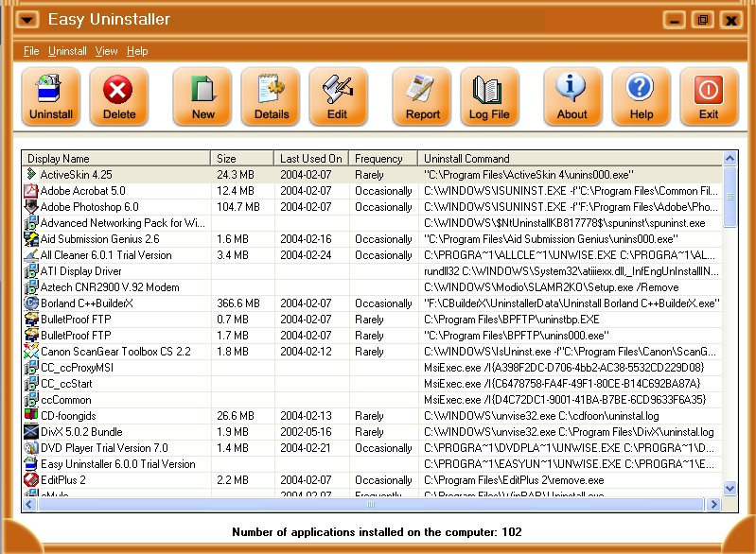Screen dimensions: 756x554
Task: Click the red Delete toolbar button
Action: click(x=118, y=96)
